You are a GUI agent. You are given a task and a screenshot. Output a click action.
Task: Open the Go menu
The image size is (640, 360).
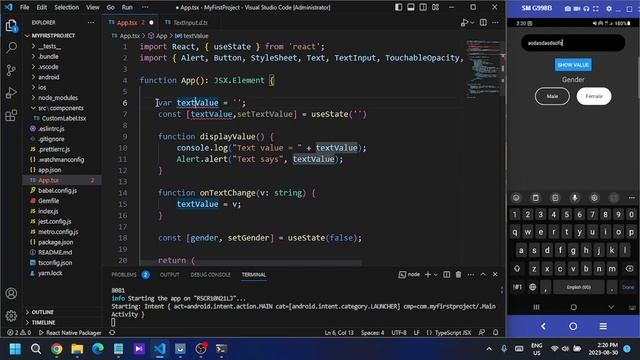(111, 7)
